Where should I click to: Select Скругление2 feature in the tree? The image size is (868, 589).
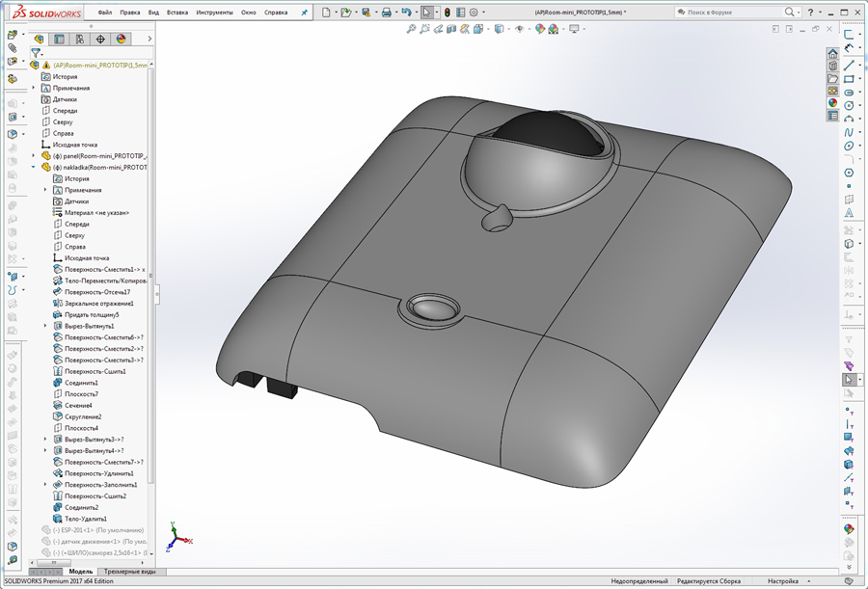(82, 416)
